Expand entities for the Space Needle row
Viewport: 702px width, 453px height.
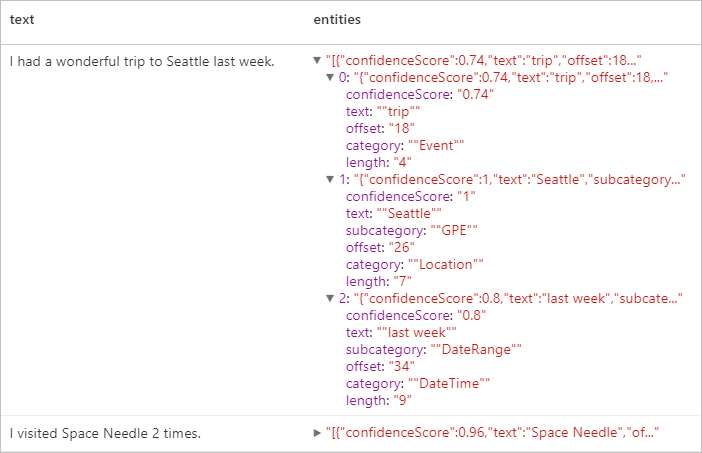[x=318, y=433]
